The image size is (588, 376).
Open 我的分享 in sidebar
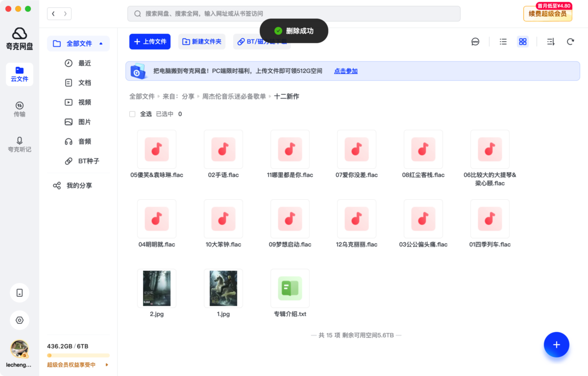pos(78,186)
